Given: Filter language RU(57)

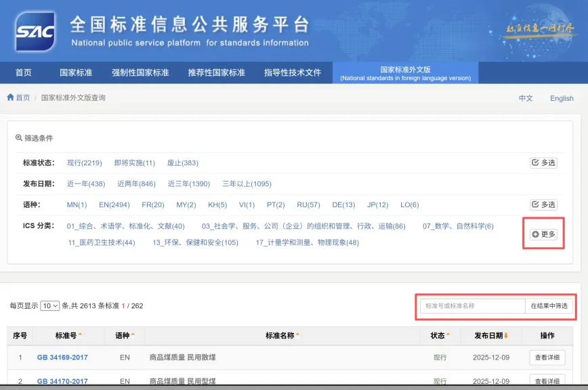Looking at the screenshot, I should click(x=308, y=204).
